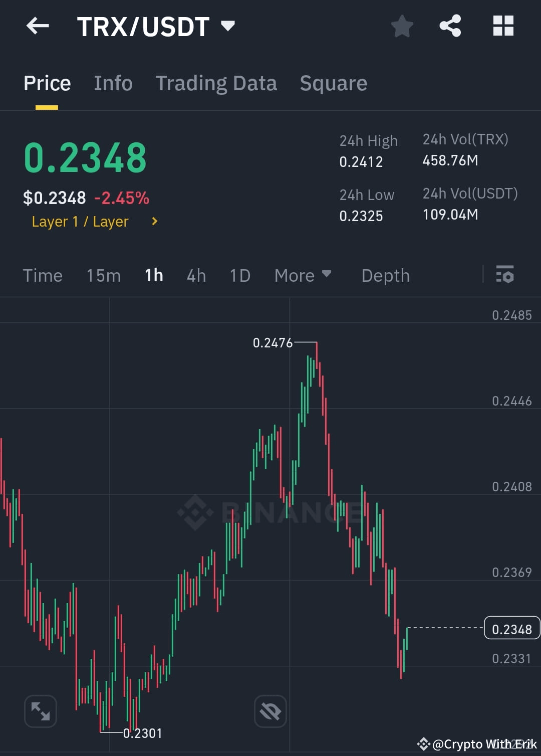The width and height of the screenshot is (541, 756).
Task: Open the share options
Action: pos(450,26)
